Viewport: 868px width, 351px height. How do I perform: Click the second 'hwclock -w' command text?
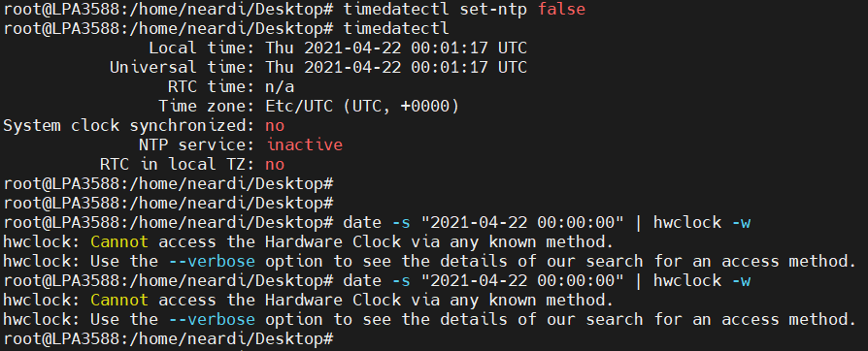[x=702, y=281]
